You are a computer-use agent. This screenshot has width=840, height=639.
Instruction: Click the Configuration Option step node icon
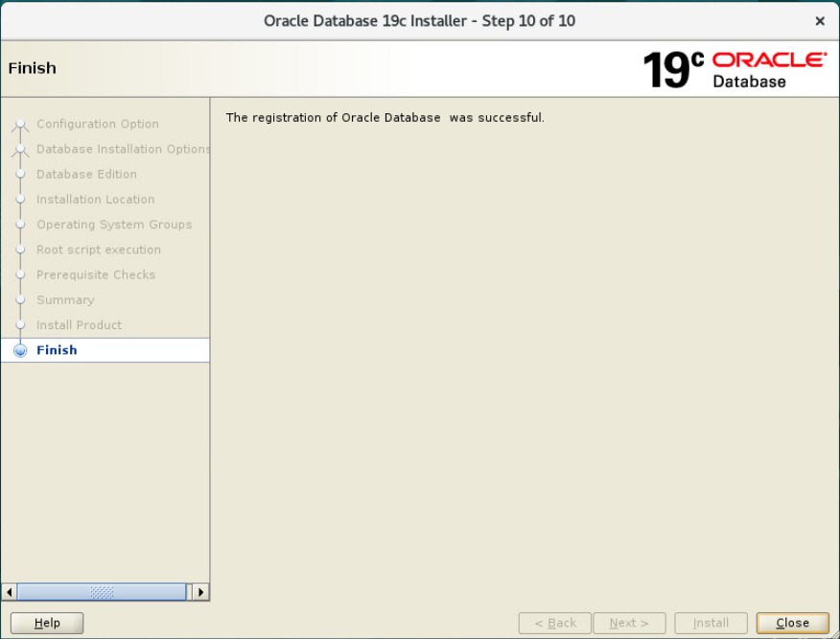click(x=20, y=125)
